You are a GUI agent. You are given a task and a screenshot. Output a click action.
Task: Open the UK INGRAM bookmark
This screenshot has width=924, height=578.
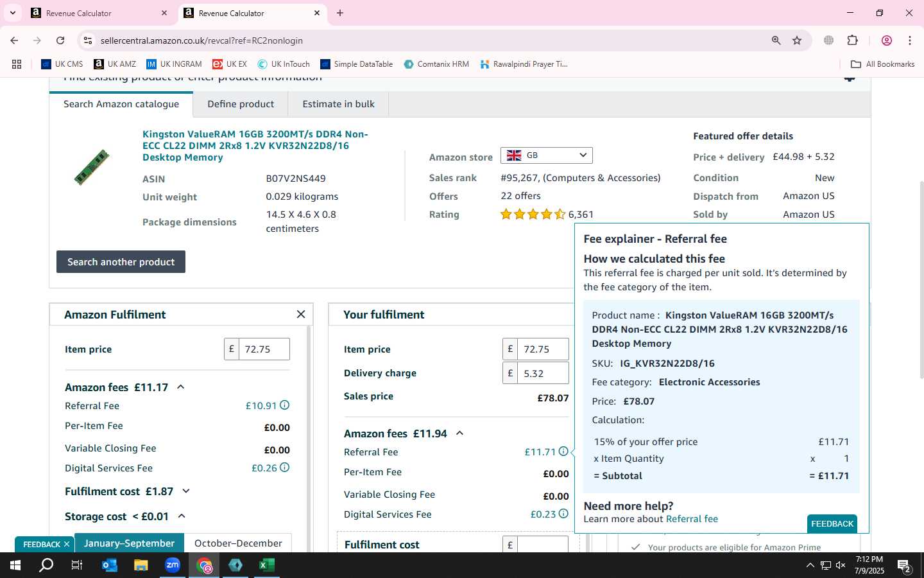pos(174,64)
